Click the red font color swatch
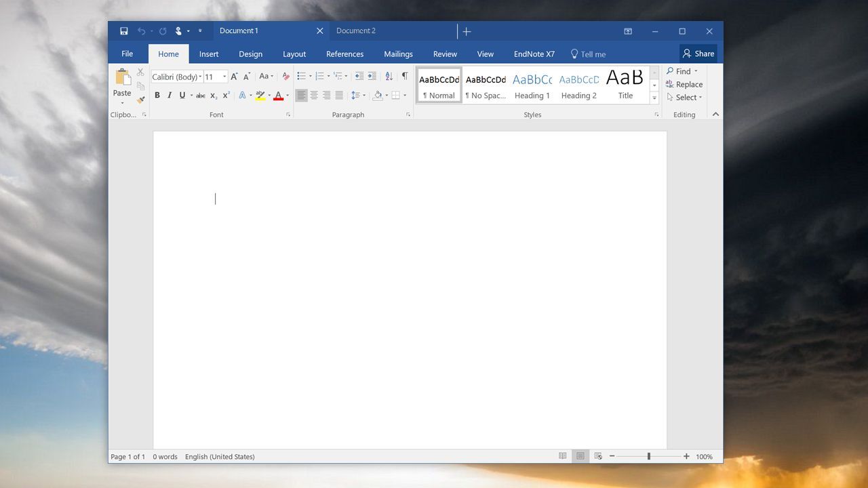 [x=278, y=96]
